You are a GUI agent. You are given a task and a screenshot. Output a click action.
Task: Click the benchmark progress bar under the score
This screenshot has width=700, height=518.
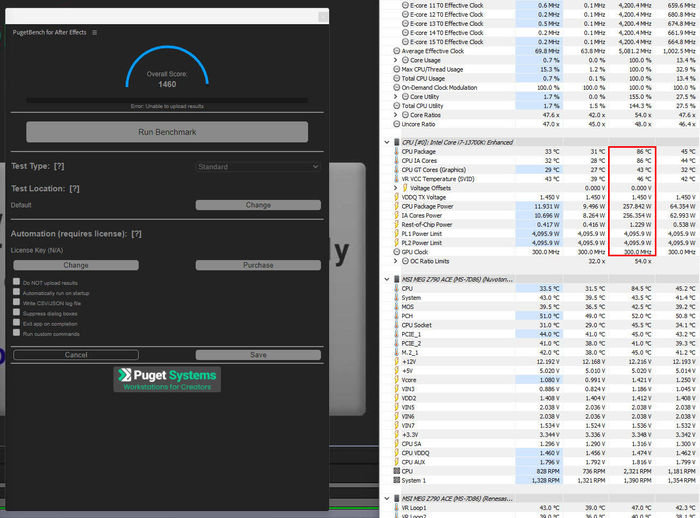click(167, 100)
